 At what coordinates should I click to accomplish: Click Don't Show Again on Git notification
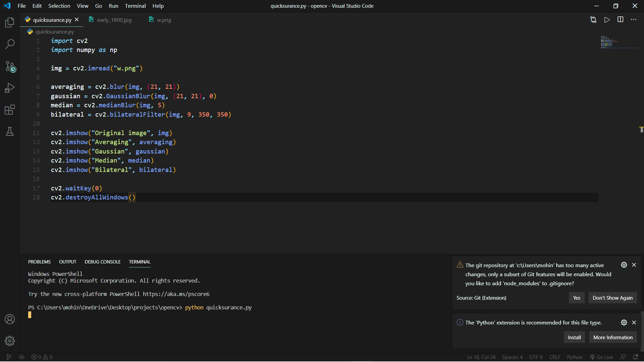point(612,298)
